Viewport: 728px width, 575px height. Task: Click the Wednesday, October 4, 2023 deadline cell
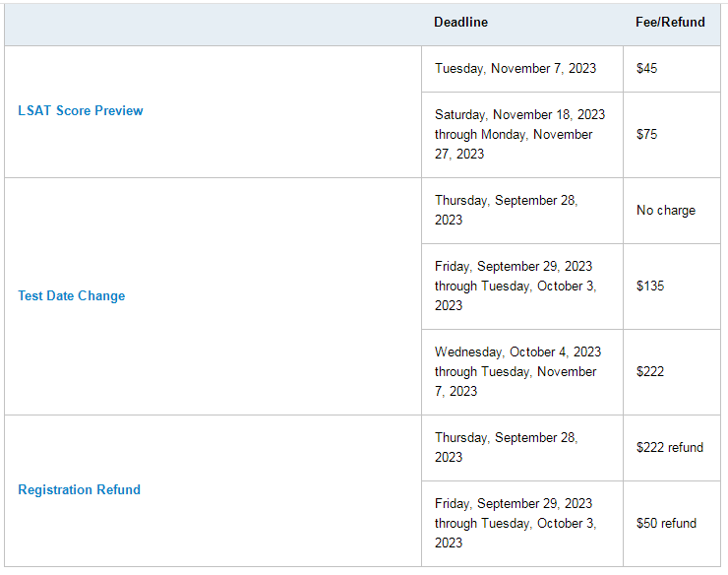pyautogui.click(x=522, y=372)
